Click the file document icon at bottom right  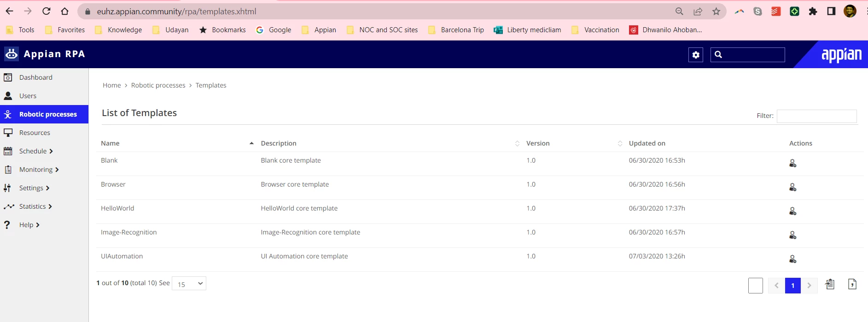click(852, 284)
